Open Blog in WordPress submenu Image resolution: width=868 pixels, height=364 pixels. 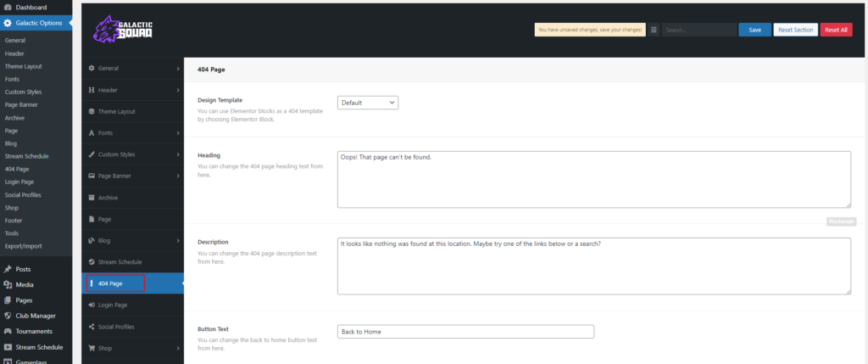10,143
